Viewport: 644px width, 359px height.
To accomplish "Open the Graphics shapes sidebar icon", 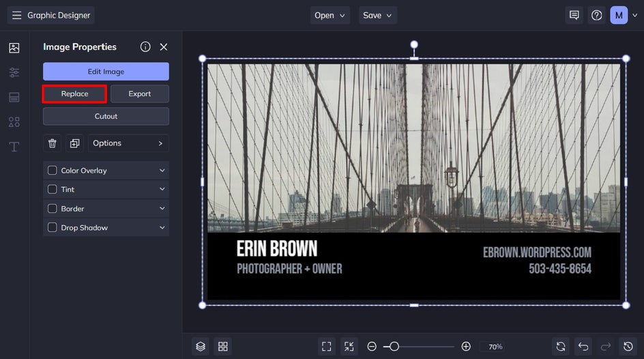I will click(x=14, y=122).
